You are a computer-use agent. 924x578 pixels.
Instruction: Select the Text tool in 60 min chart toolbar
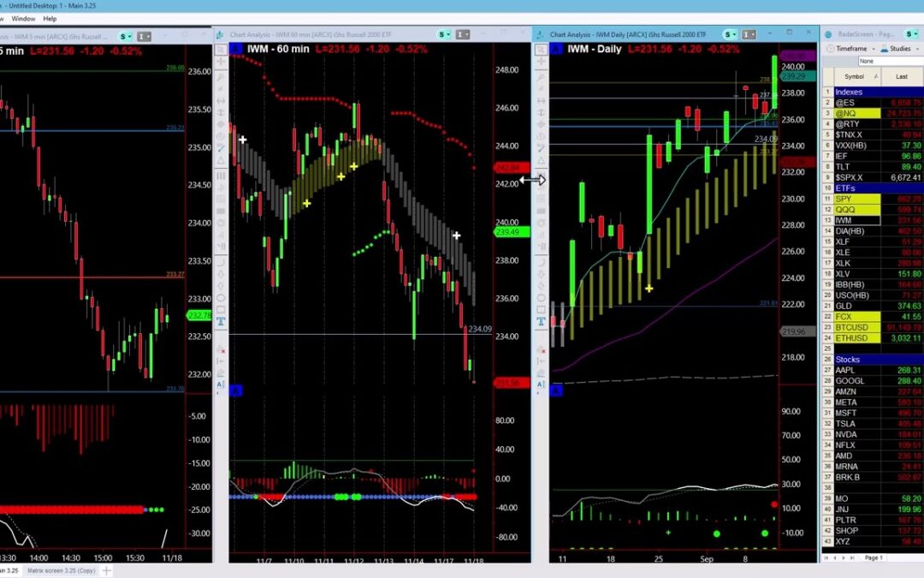pyautogui.click(x=221, y=322)
